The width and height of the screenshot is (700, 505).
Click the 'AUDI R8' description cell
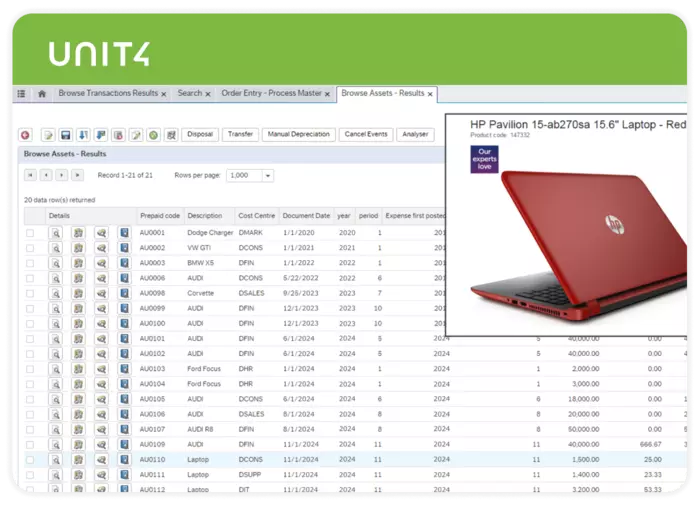[x=200, y=430]
